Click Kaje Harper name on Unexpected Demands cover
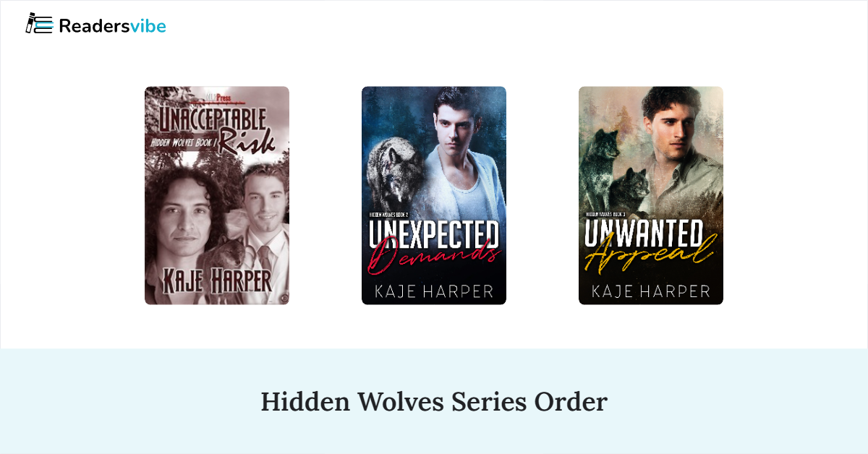868x454 pixels. 434,292
